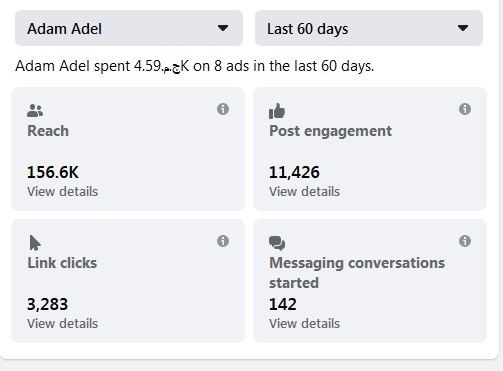View details under Reach 156.6K
503x371 pixels.
(x=63, y=192)
